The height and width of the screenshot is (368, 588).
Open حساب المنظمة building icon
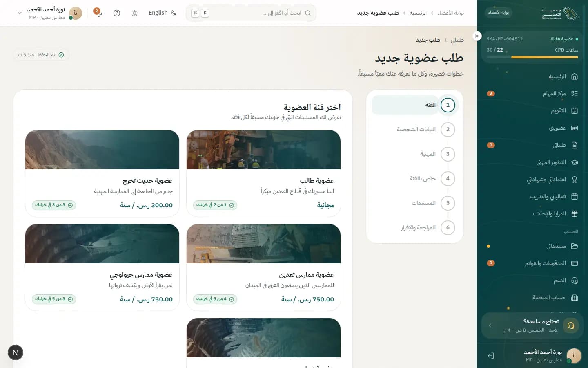point(575,298)
